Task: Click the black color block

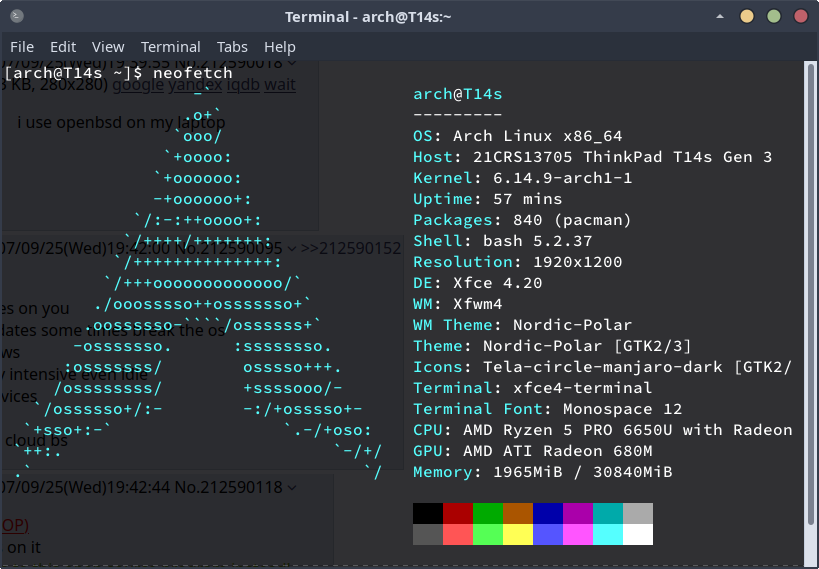Action: [x=428, y=513]
